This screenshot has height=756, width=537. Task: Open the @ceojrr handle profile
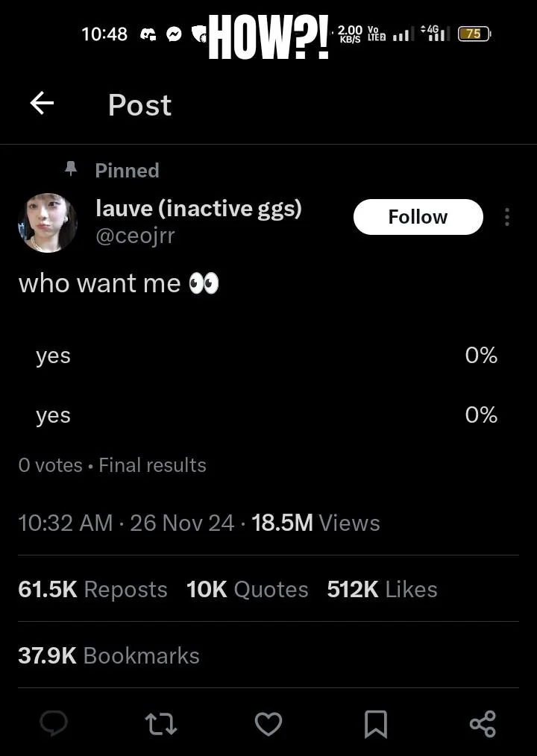click(135, 236)
